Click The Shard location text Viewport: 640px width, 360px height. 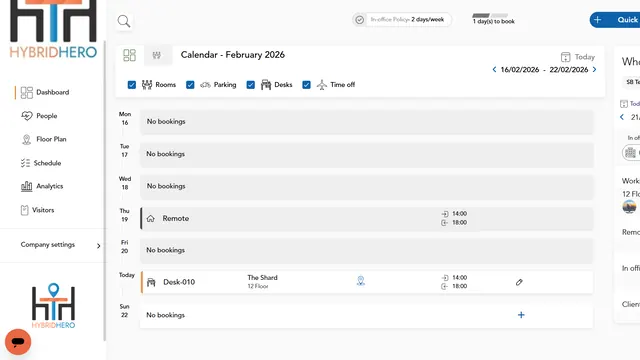[x=262, y=278]
